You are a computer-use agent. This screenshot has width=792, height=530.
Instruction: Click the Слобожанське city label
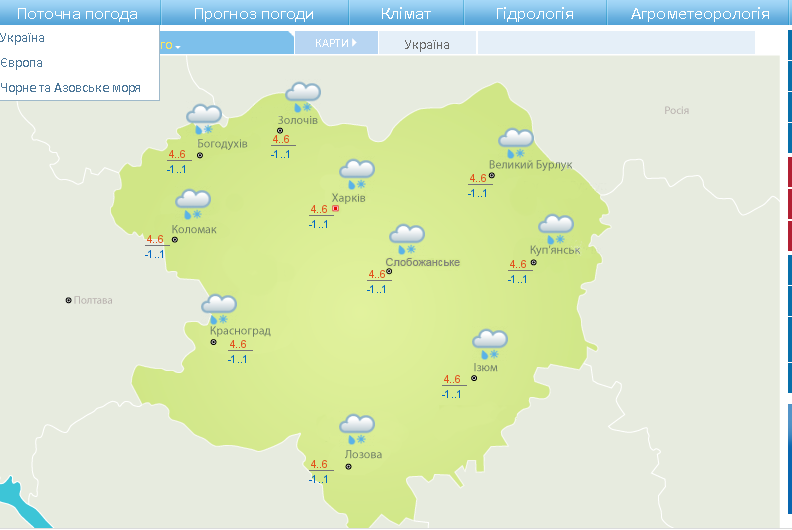coord(423,262)
